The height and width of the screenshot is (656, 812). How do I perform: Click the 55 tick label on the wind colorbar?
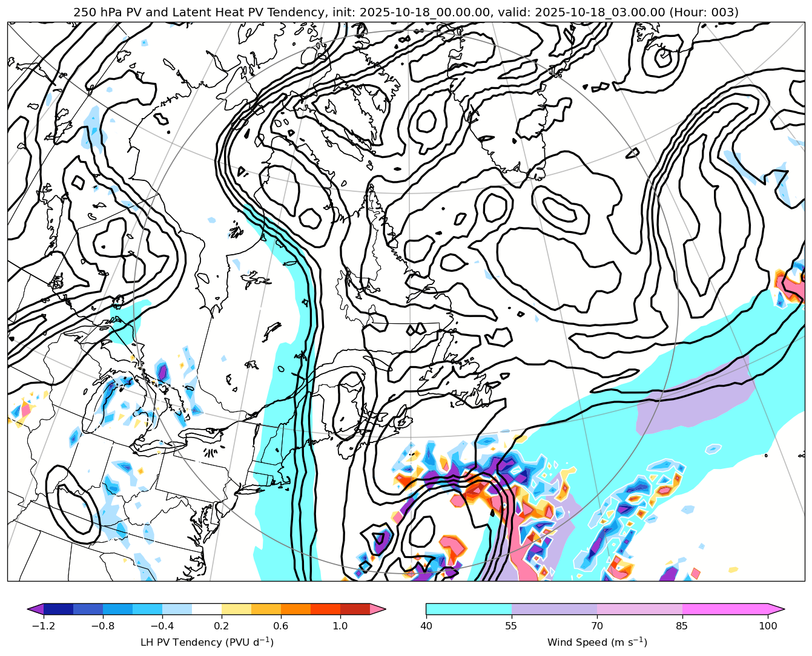(x=512, y=626)
